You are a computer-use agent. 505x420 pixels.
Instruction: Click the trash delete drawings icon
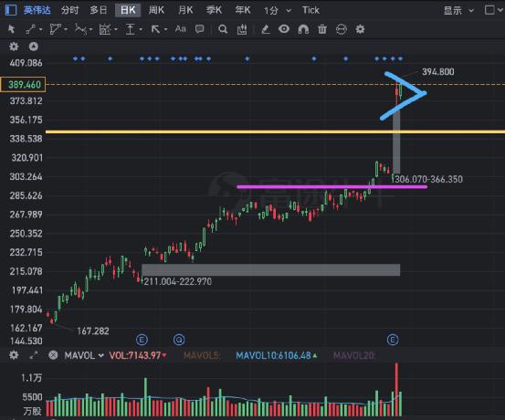322,29
